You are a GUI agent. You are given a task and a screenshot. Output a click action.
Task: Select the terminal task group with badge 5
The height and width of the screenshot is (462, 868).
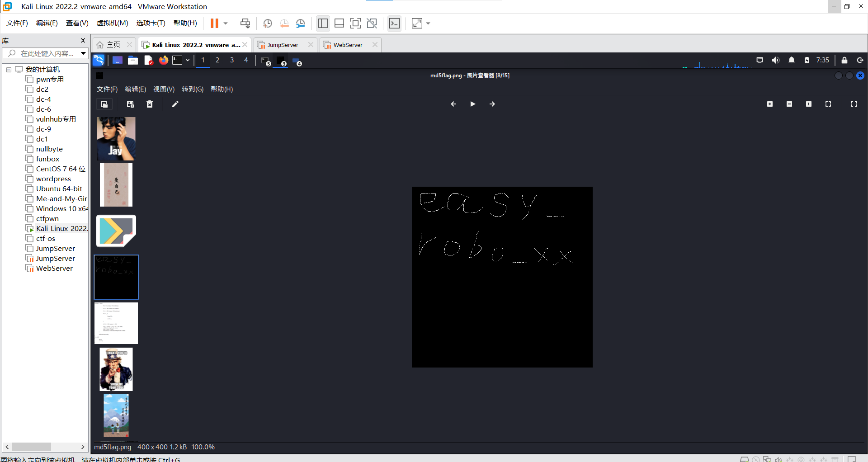tap(266, 61)
